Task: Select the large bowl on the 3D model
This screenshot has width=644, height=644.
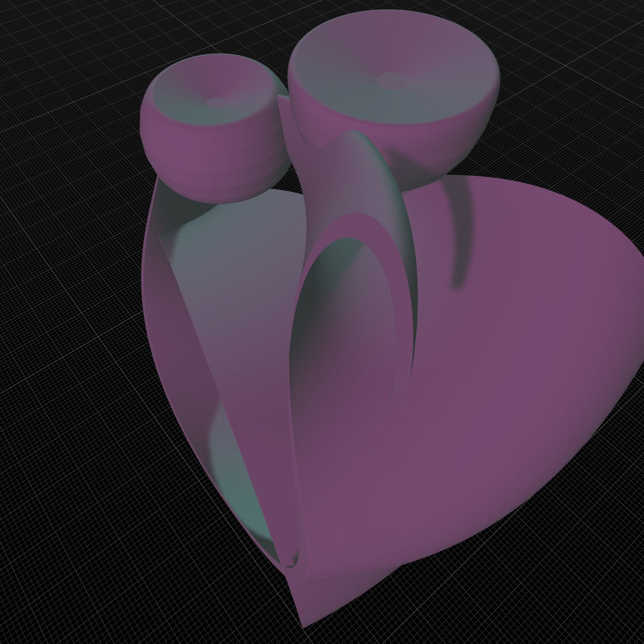Action: (394, 100)
